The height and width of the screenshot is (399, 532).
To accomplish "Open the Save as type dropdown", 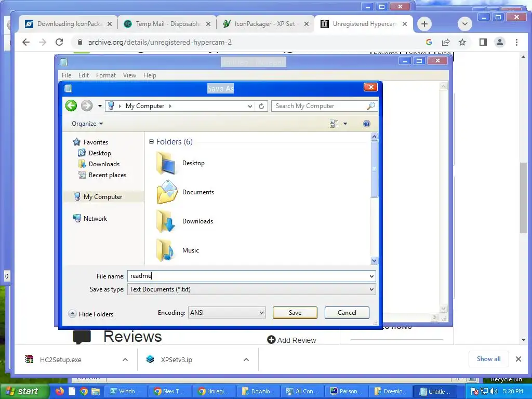I will tap(251, 289).
